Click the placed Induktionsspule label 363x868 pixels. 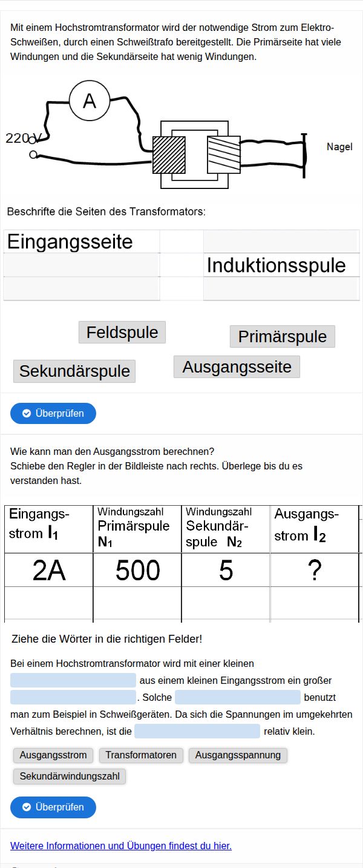(276, 265)
